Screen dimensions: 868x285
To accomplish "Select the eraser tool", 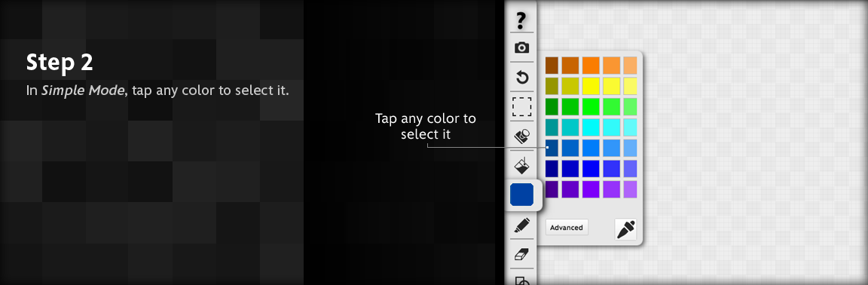I will pyautogui.click(x=521, y=255).
